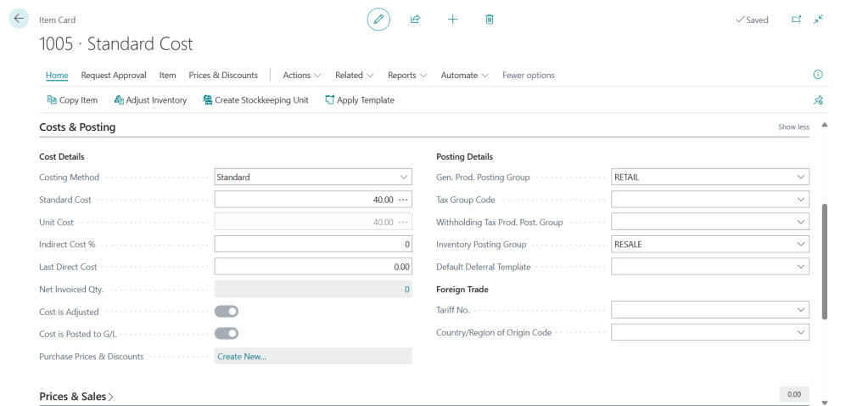Screen dimensions: 868x406
Task: Click the information circle icon
Action: coord(818,75)
